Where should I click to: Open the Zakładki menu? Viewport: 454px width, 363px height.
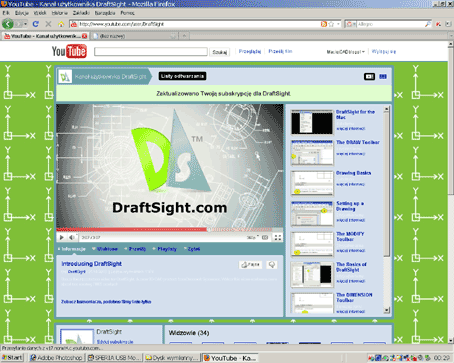(x=81, y=13)
